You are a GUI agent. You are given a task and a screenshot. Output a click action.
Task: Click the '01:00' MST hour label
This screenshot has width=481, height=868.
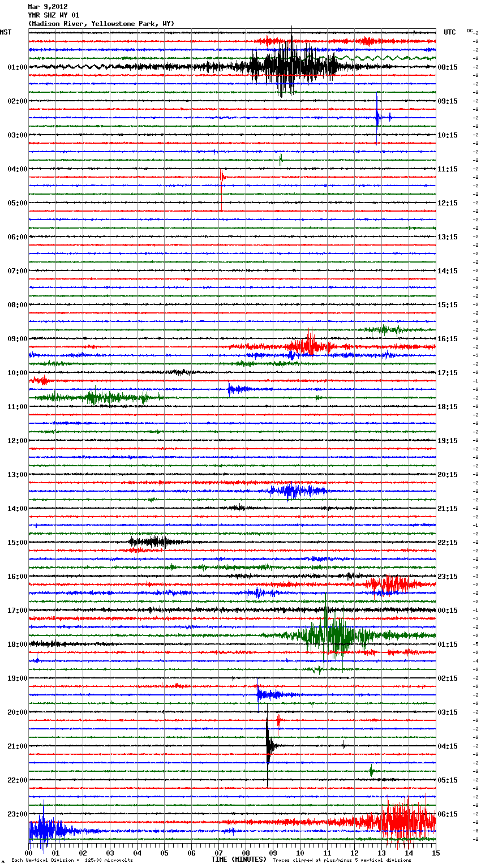point(17,67)
